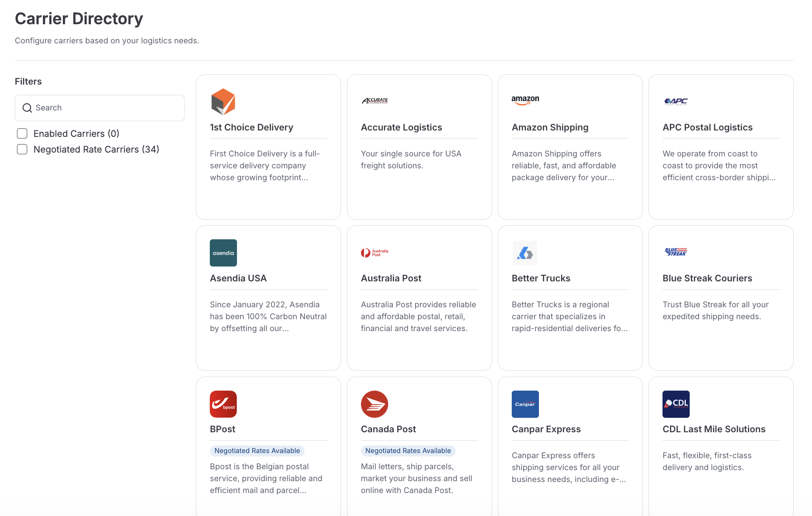
Task: Focus the carrier Search input field
Action: click(x=106, y=108)
